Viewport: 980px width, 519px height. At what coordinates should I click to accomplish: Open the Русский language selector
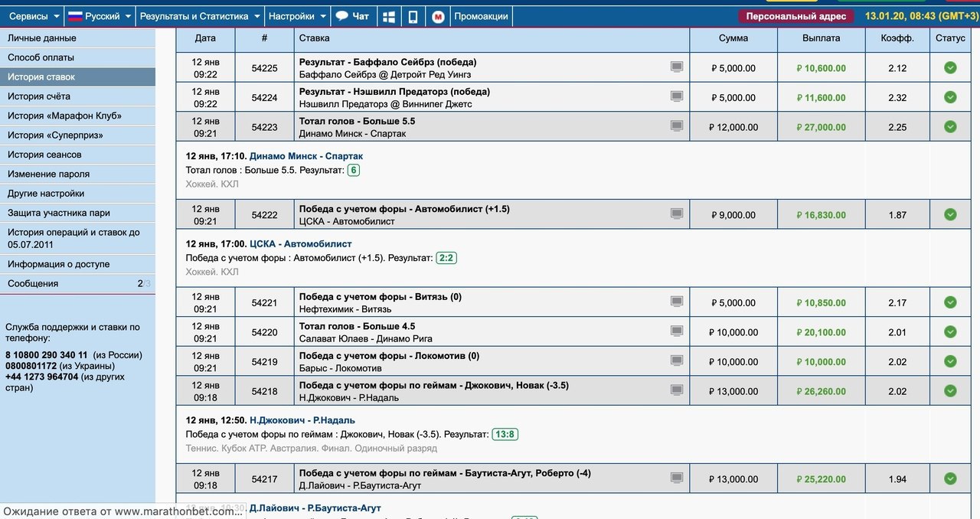[98, 16]
